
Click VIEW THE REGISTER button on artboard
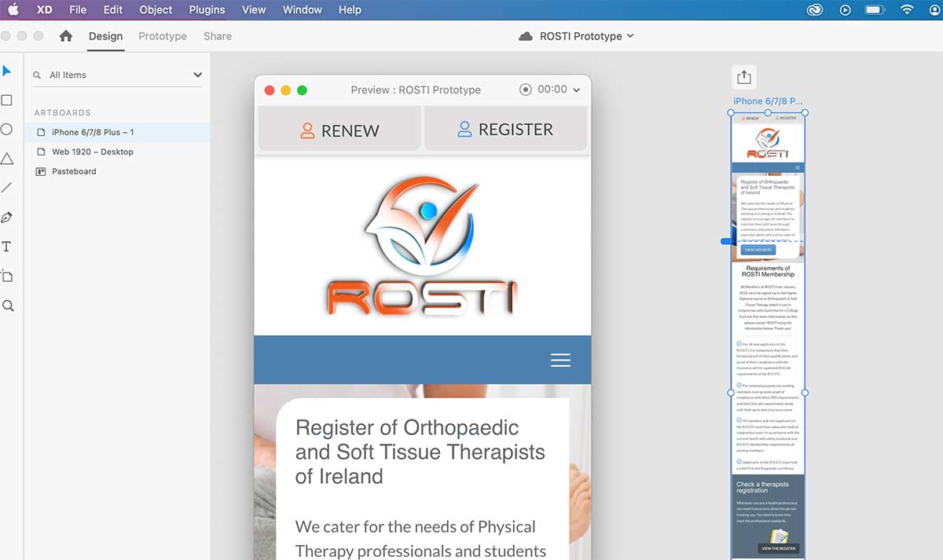pos(778,548)
